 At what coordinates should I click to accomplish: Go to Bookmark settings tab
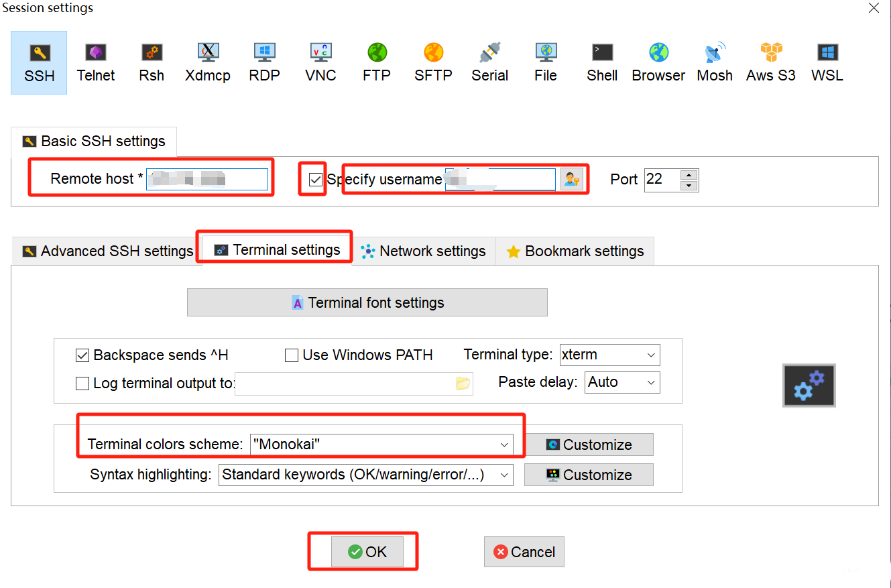click(575, 251)
